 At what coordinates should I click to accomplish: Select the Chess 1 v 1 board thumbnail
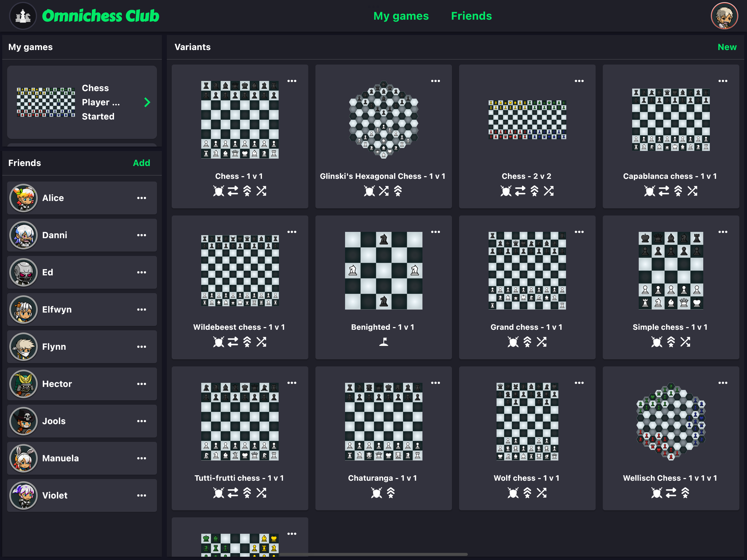tap(240, 119)
